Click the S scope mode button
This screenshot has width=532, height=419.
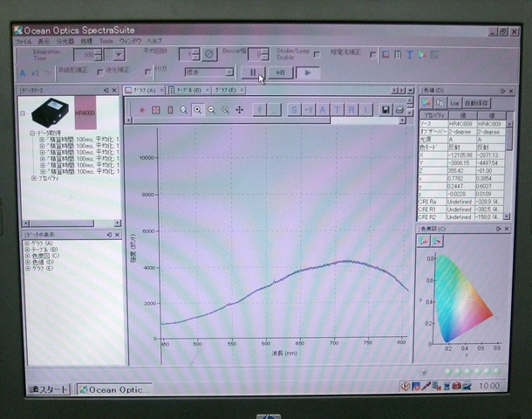pos(294,110)
